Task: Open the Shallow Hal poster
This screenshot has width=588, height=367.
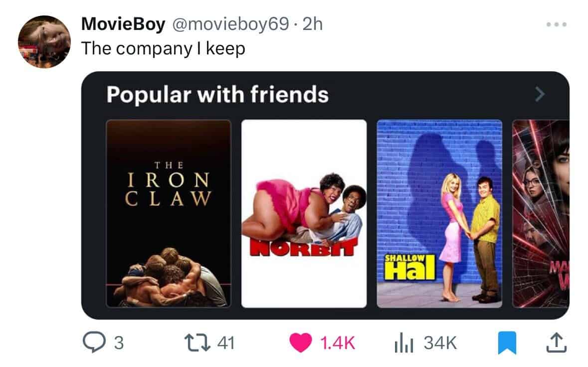Action: 439,214
